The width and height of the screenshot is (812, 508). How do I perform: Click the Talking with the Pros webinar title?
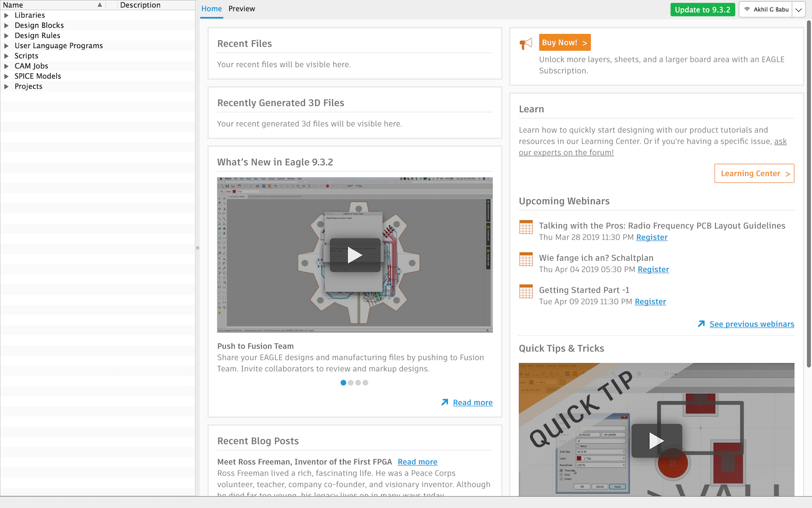coord(662,226)
